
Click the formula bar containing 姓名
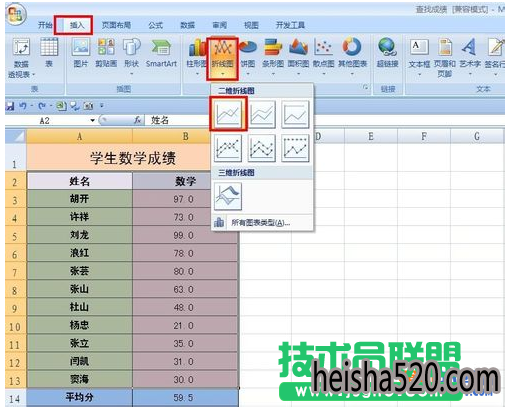point(178,120)
